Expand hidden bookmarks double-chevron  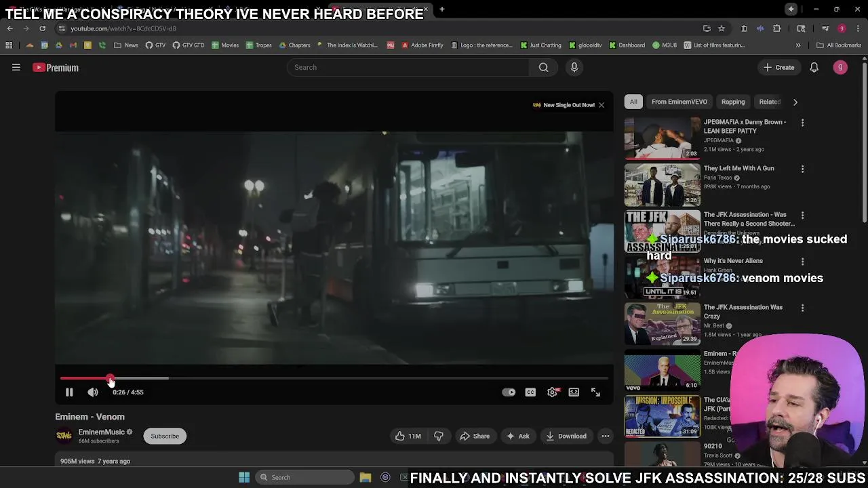[x=798, y=45]
